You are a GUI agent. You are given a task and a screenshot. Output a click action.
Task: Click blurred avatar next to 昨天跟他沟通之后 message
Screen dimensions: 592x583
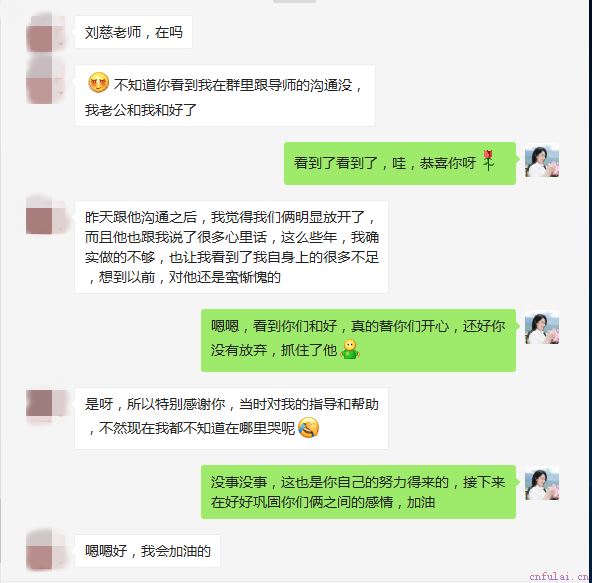pyautogui.click(x=46, y=215)
